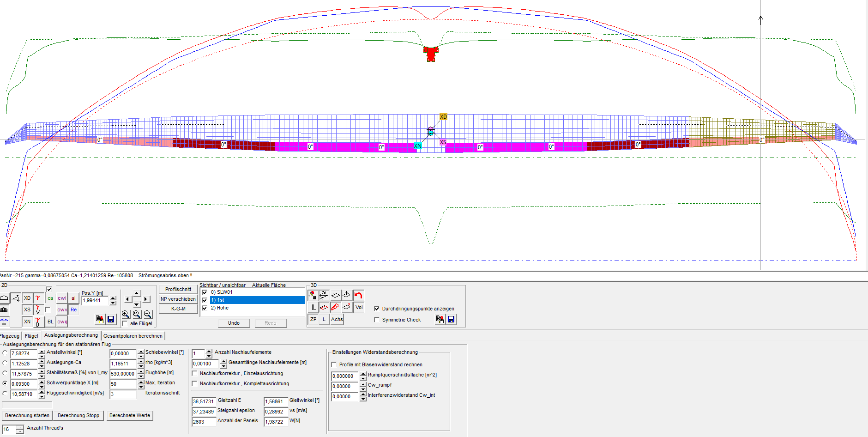Click the zoom out magnifier icon
This screenshot has height=437, width=868.
[148, 314]
